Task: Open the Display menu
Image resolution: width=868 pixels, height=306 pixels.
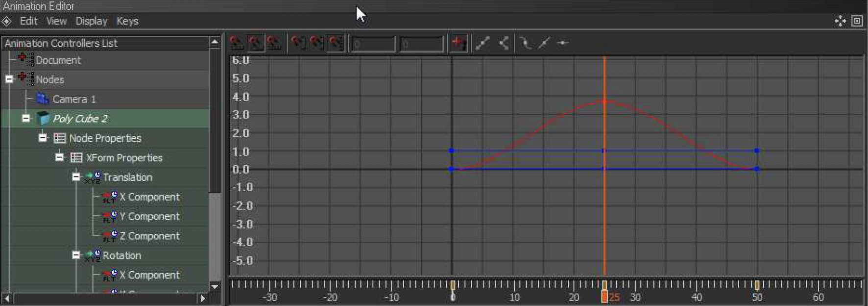Action: tap(91, 21)
